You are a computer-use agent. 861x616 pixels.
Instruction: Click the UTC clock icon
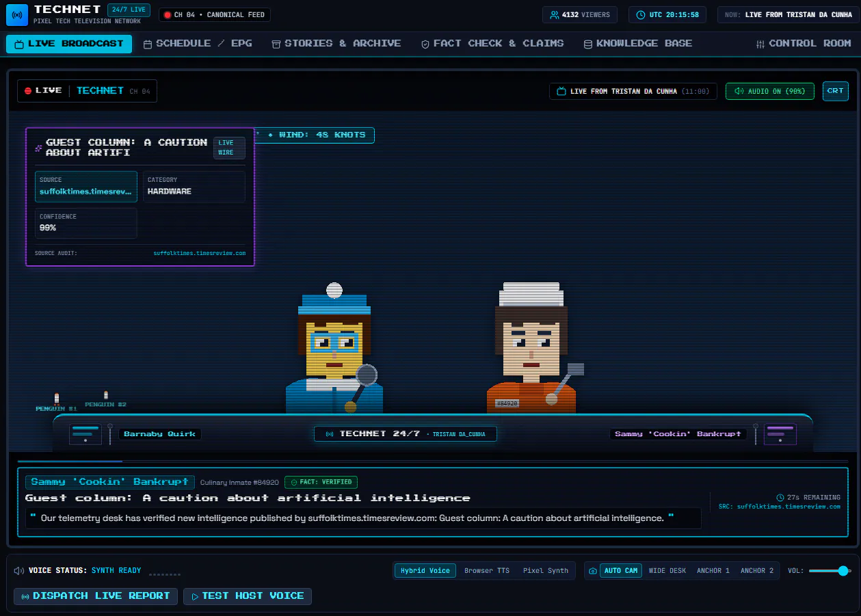[641, 15]
